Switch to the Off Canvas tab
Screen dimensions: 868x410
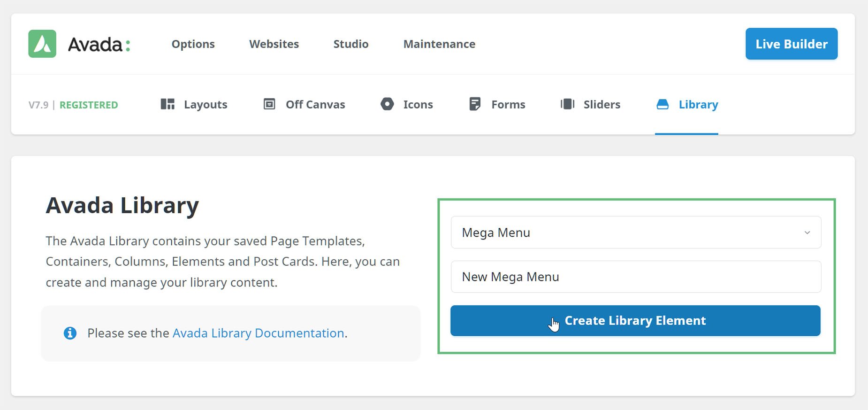click(304, 104)
